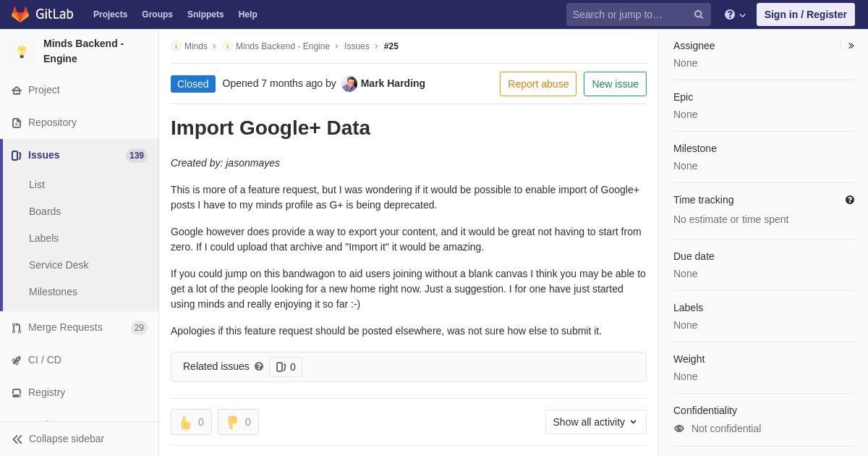
Task: Open the Boards submenu item
Action: coord(45,211)
